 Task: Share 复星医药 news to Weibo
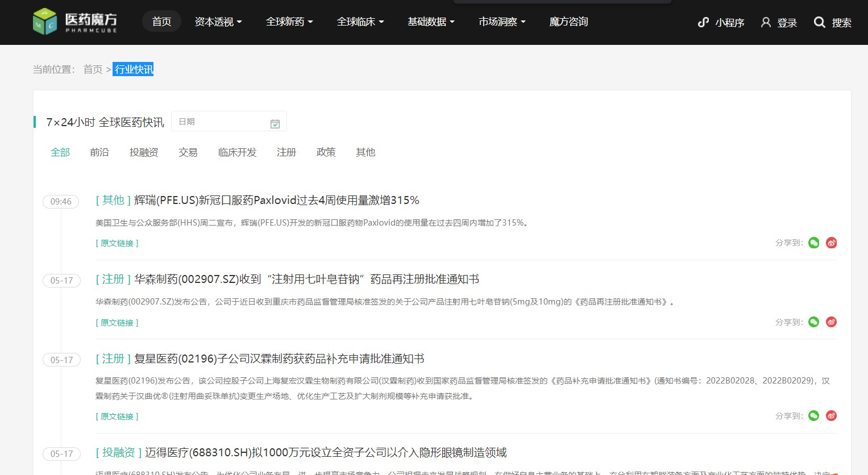pyautogui.click(x=831, y=416)
